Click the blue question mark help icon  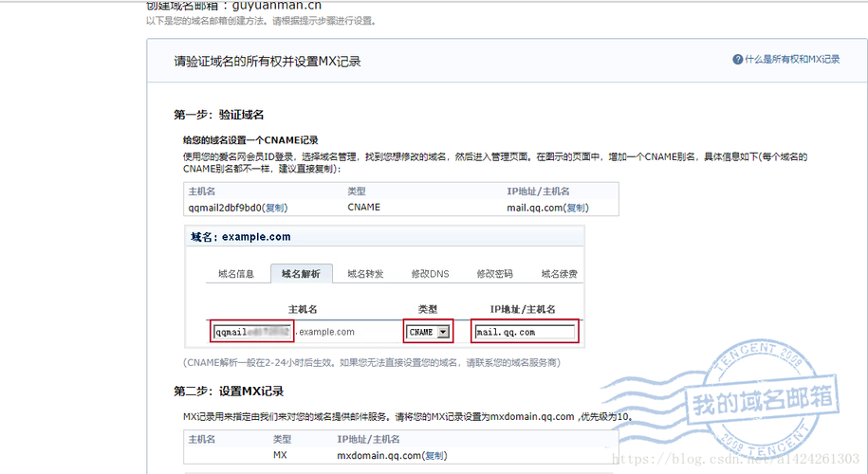click(x=737, y=60)
